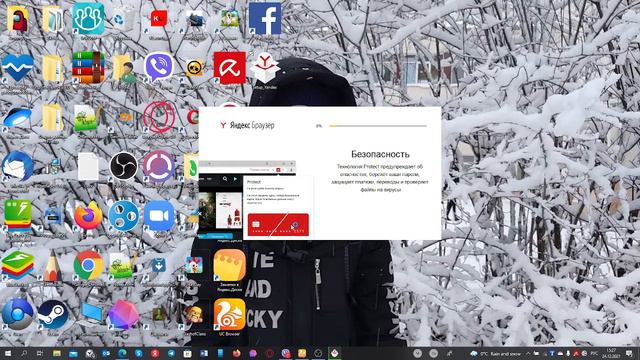Click the installer progress bar

point(378,126)
